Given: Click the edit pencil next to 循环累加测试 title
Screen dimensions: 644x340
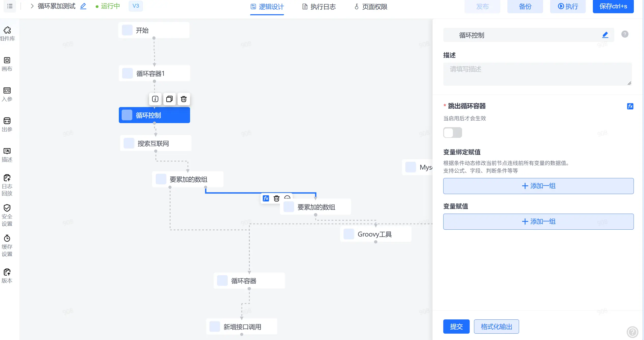Looking at the screenshot, I should point(83,6).
